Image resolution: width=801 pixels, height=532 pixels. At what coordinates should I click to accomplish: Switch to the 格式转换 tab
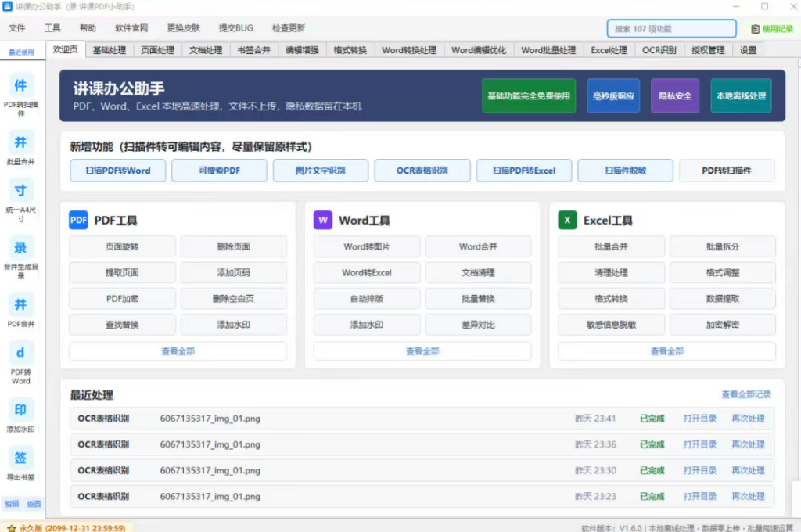(350, 50)
